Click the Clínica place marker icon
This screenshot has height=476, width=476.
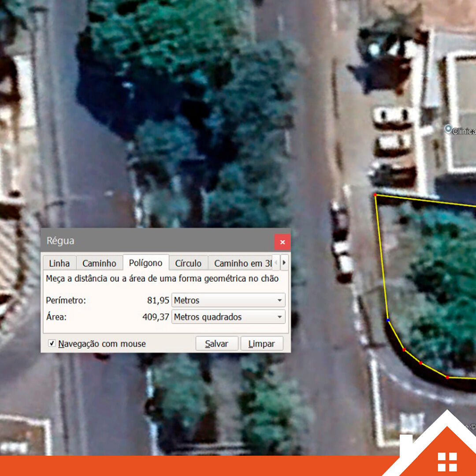[448, 129]
